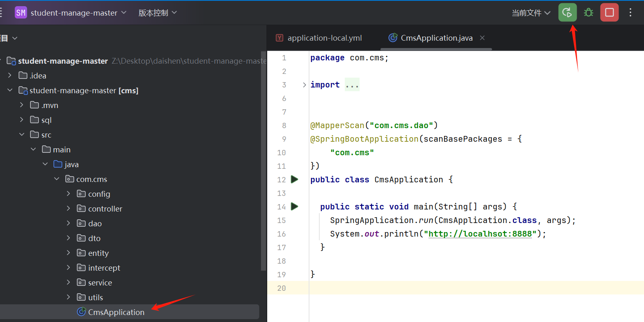Expand the controller package
Image resolution: width=644 pixels, height=322 pixels.
coord(69,208)
